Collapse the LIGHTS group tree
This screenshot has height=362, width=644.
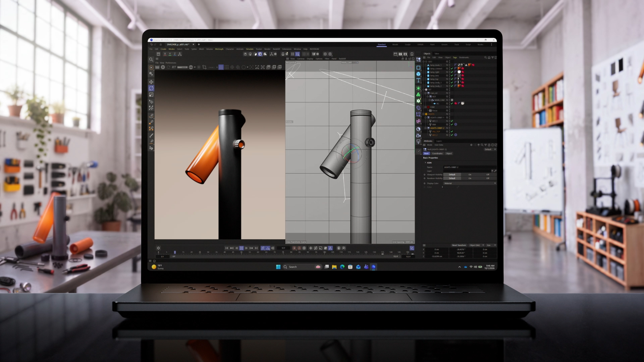(424, 114)
